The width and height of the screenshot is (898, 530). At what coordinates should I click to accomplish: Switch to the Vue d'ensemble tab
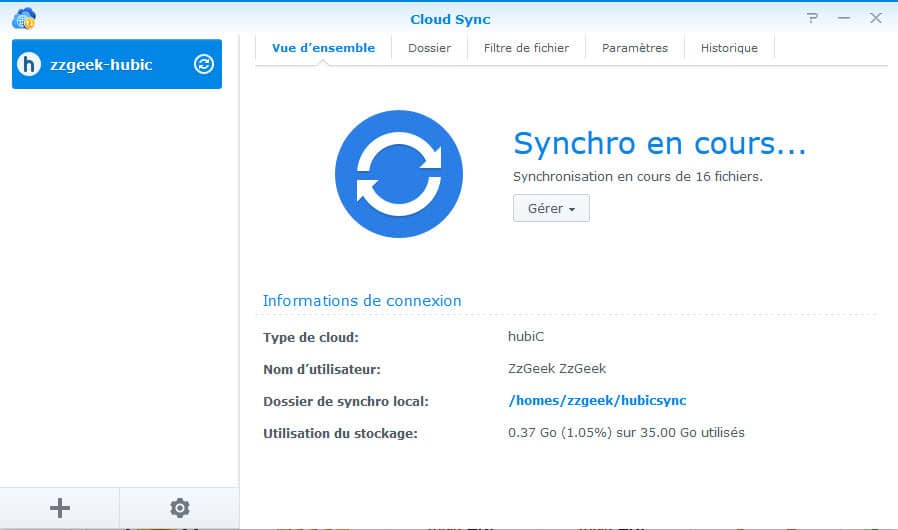[x=323, y=48]
